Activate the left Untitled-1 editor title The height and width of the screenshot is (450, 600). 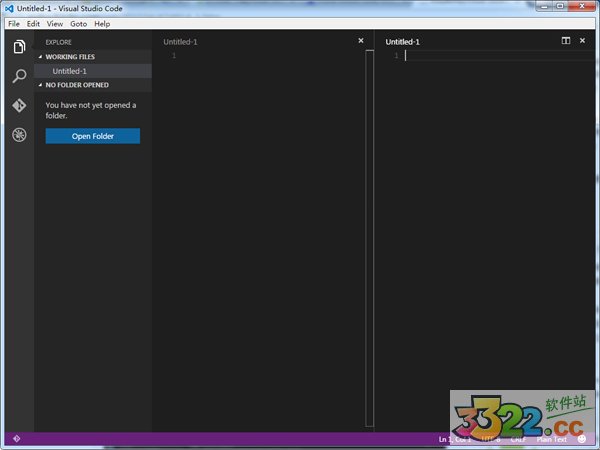coord(180,42)
